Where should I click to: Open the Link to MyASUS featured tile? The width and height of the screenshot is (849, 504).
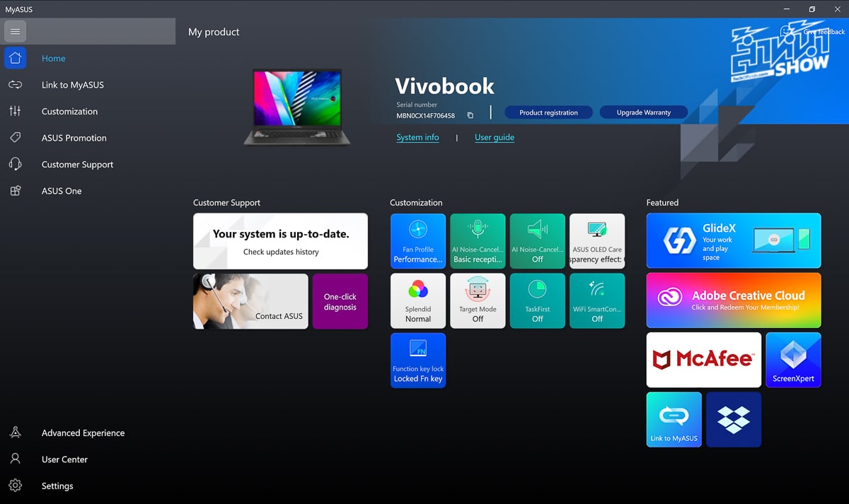674,420
